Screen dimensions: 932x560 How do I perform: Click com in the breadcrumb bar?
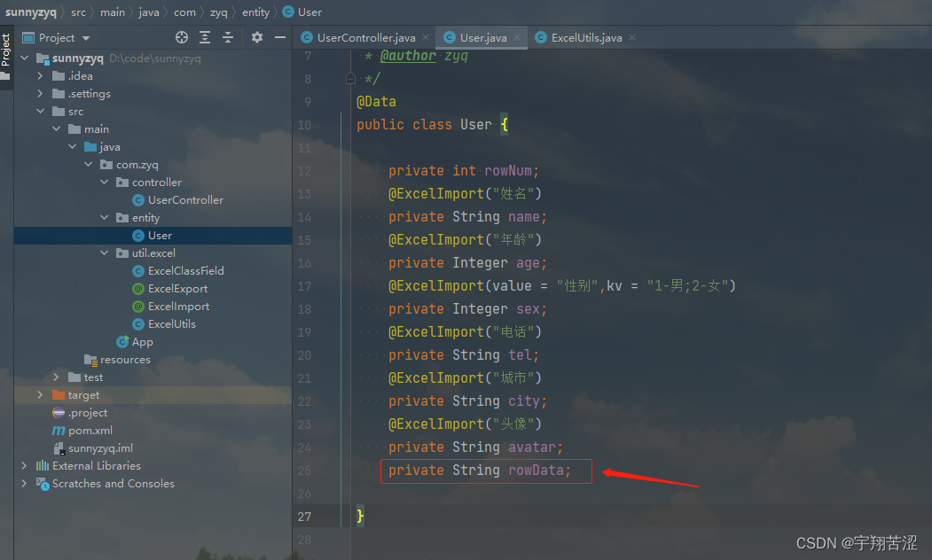tap(184, 12)
